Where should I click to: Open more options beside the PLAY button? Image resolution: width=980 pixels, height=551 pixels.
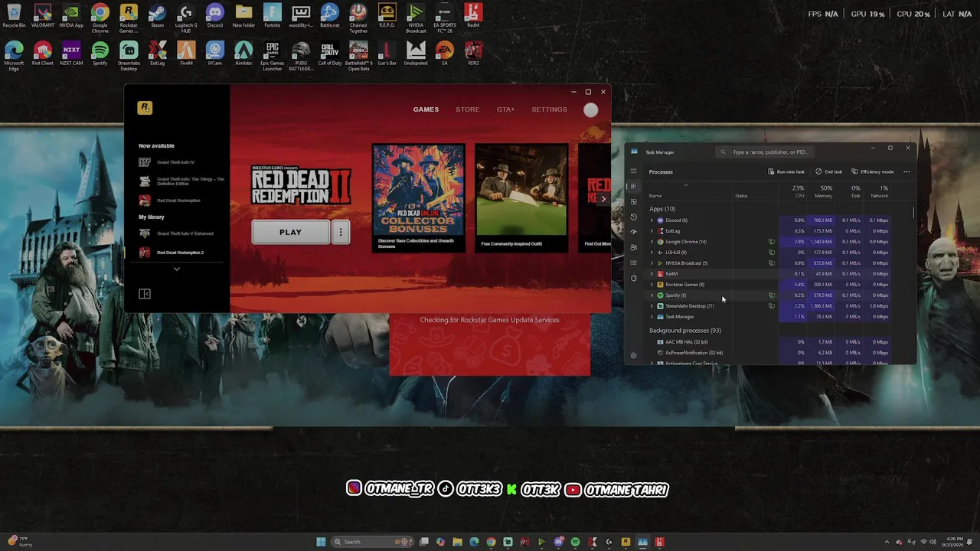(341, 233)
